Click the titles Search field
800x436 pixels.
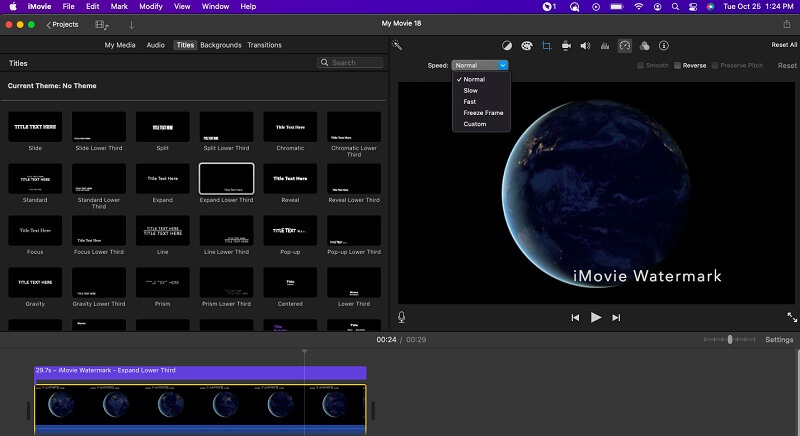[x=350, y=63]
